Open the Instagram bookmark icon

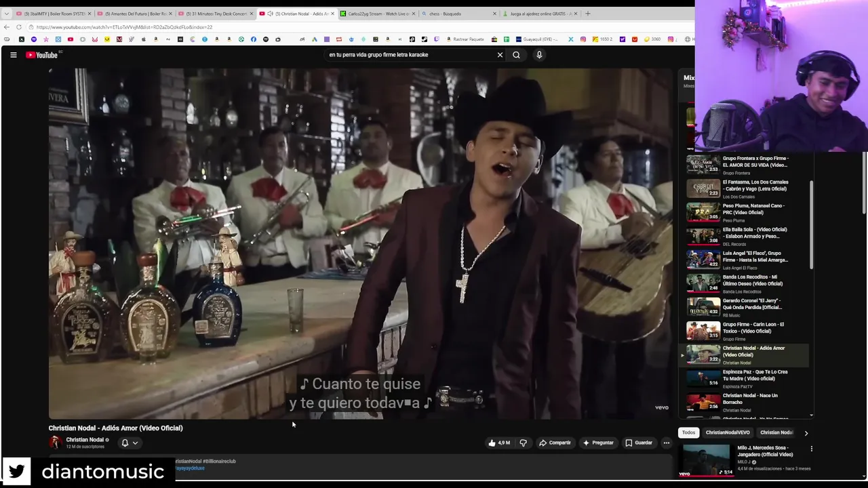tap(583, 39)
